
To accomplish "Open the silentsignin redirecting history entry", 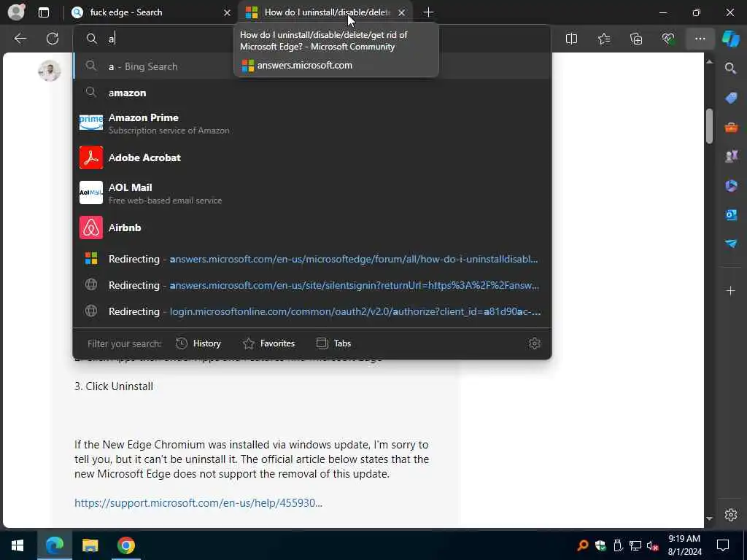I will coord(312,285).
